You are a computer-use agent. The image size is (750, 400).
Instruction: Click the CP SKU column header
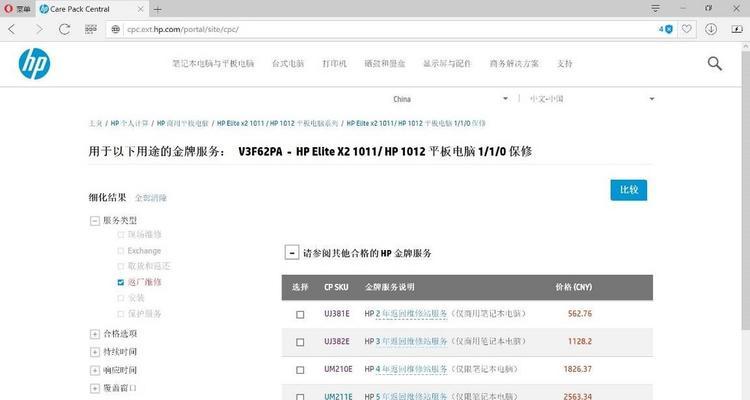336,287
